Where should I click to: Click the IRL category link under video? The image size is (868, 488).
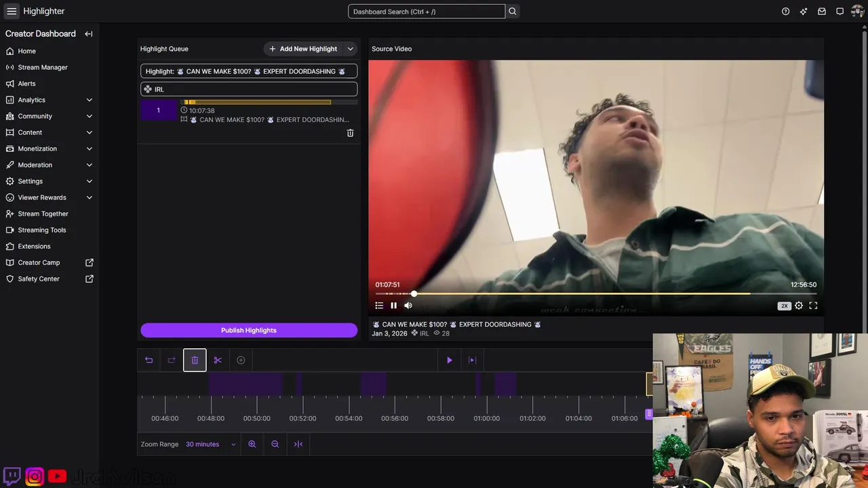[425, 333]
